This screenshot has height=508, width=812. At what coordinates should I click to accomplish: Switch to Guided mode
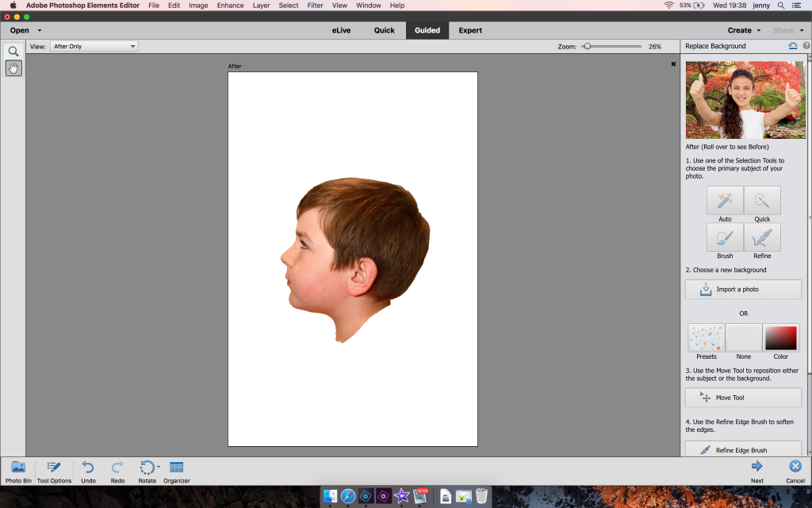click(427, 31)
